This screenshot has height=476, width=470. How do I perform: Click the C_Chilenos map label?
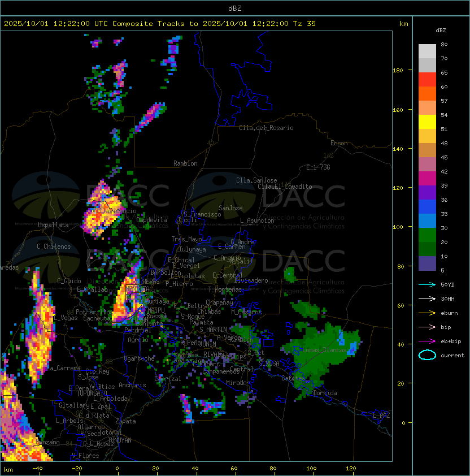pyautogui.click(x=54, y=246)
